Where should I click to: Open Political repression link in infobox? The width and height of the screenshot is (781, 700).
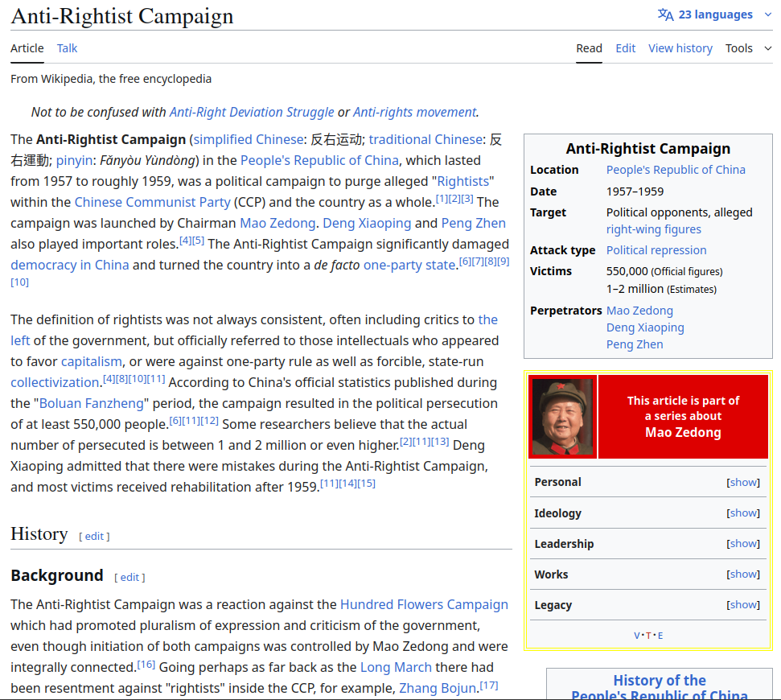pos(656,250)
